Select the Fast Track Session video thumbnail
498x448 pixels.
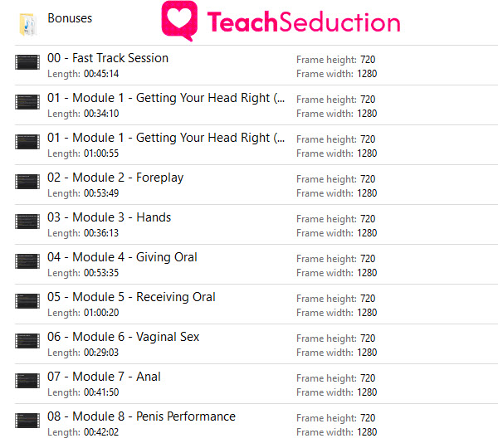coord(27,62)
